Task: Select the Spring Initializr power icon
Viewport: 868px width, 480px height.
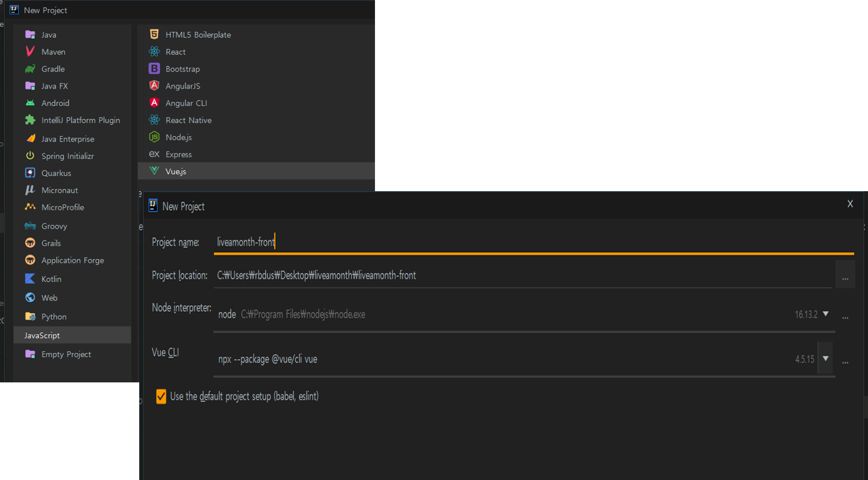Action: tap(30, 156)
